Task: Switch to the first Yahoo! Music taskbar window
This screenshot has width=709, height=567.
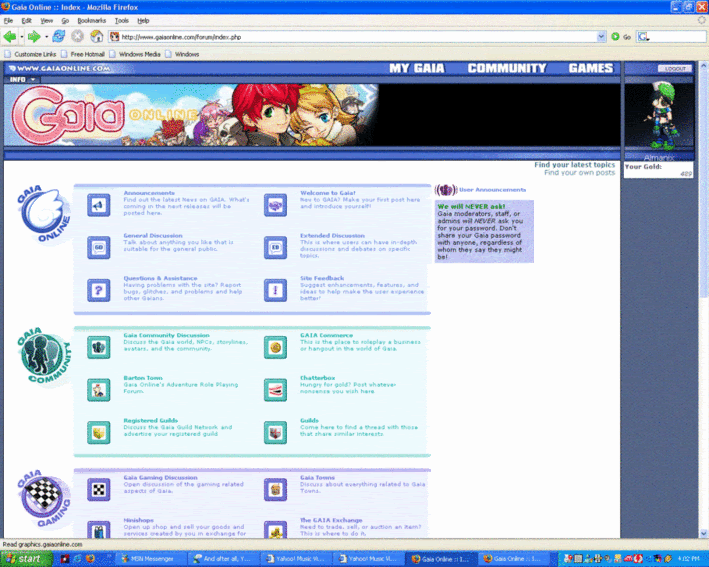Action: (x=296, y=559)
